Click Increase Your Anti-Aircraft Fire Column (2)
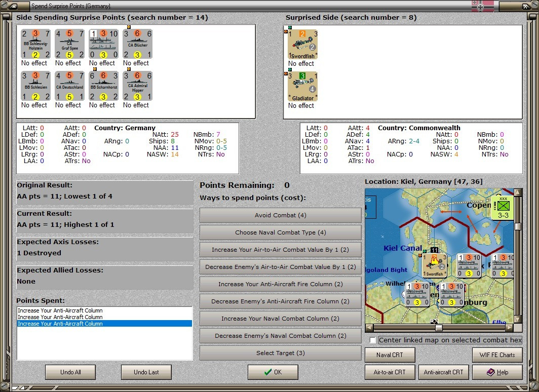This screenshot has width=539, height=392. pos(280,284)
